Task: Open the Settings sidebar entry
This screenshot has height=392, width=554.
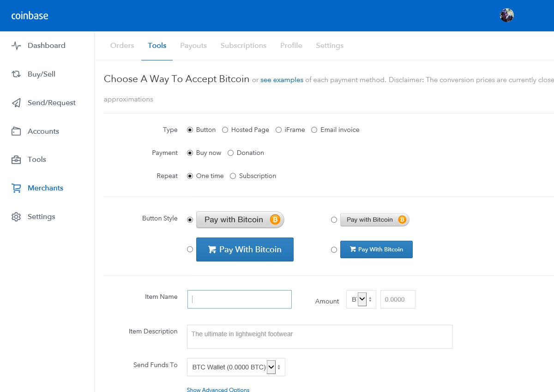Action: point(41,217)
